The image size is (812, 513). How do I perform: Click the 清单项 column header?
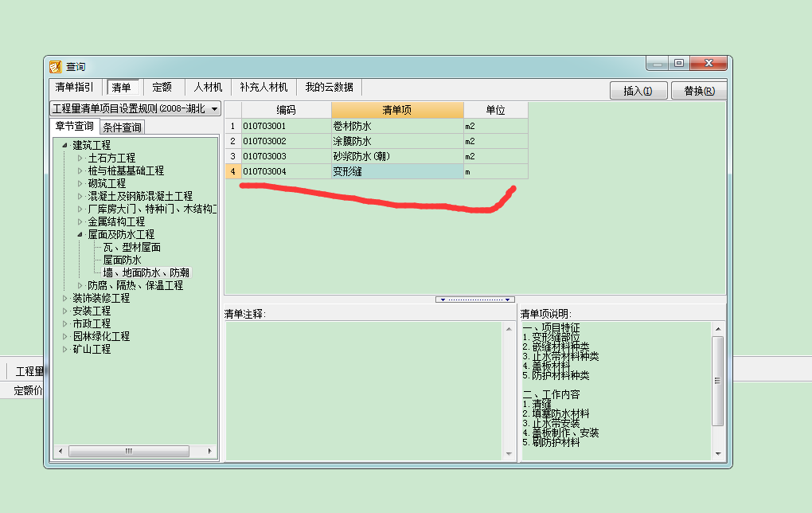pos(397,110)
